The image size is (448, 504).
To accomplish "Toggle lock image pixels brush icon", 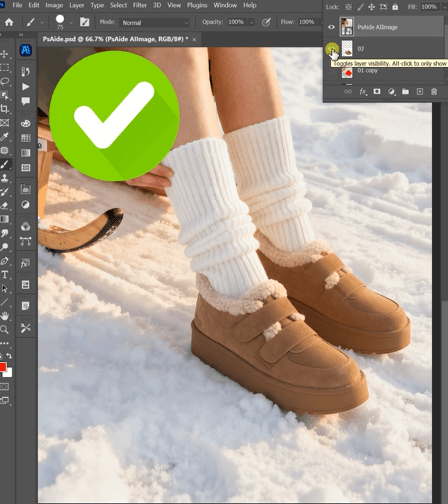I will (360, 7).
